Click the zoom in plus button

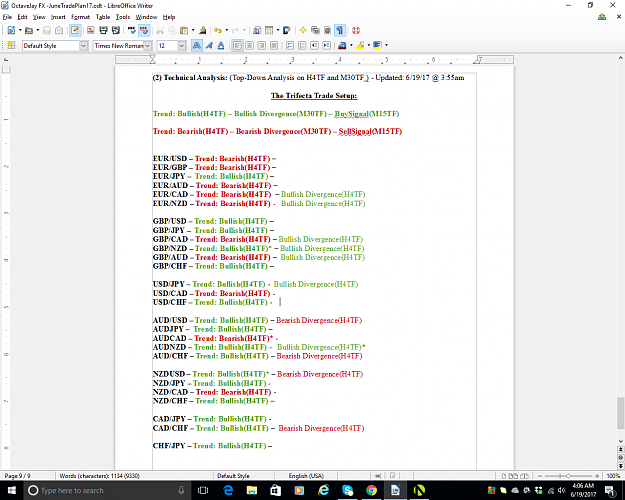pyautogui.click(x=597, y=476)
